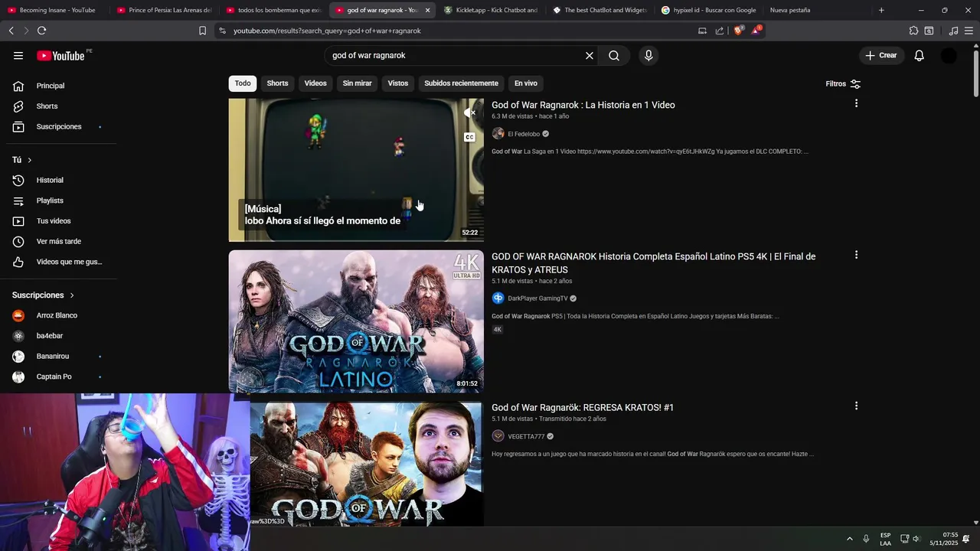This screenshot has width=980, height=551.
Task: Toggle CC captions on the preview
Action: [x=469, y=137]
